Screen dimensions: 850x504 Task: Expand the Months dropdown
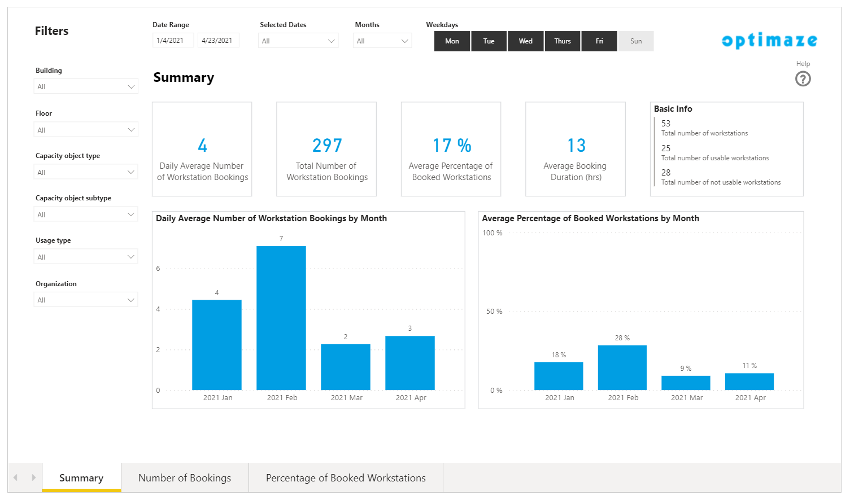click(382, 41)
